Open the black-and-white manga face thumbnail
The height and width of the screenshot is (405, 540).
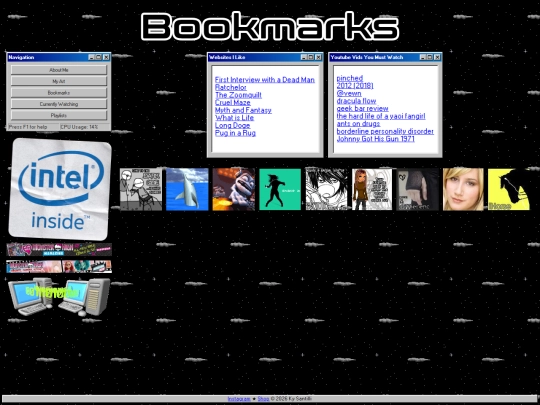[326, 189]
